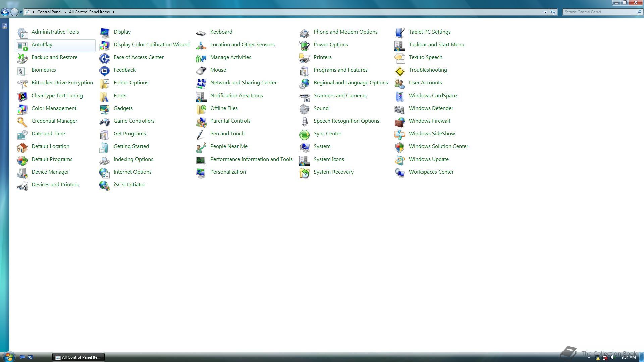The width and height of the screenshot is (644, 362).
Task: Click the Game Controllers gamepad icon
Action: (x=105, y=122)
